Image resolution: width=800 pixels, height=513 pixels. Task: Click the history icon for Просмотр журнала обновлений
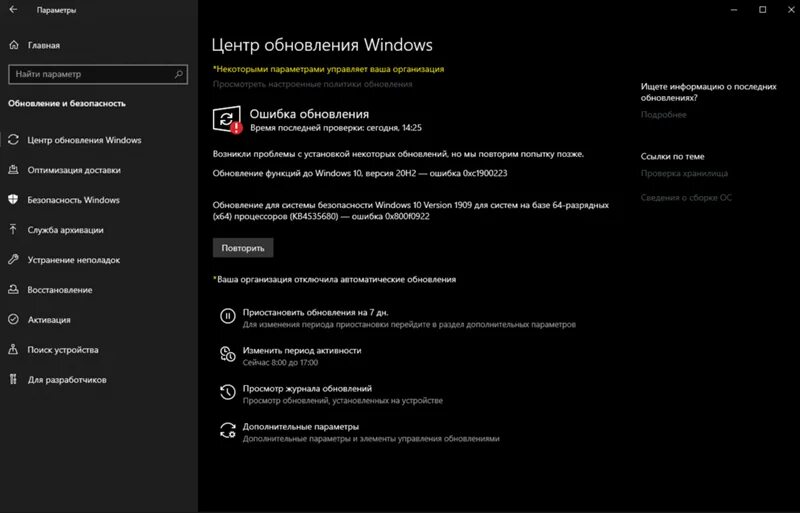pyautogui.click(x=228, y=392)
